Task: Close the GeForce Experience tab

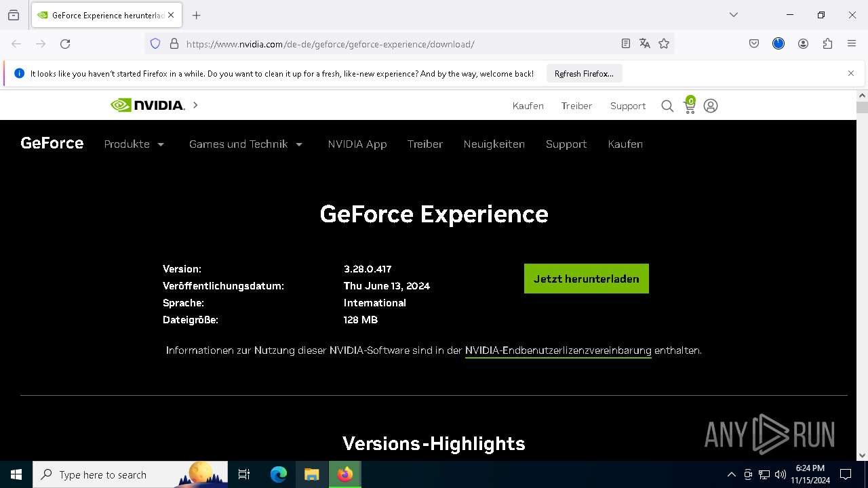Action: click(x=171, y=15)
